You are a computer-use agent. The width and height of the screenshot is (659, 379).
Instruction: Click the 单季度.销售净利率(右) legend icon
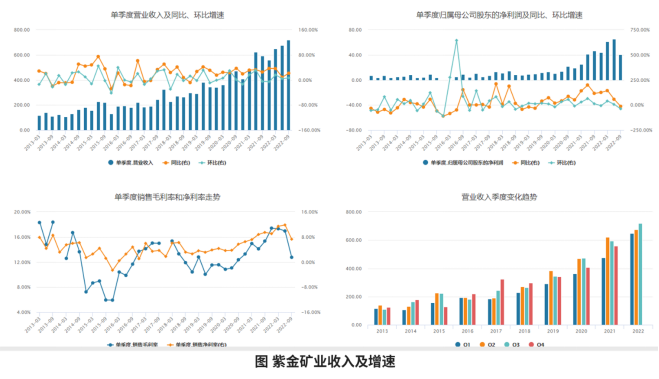click(170, 345)
